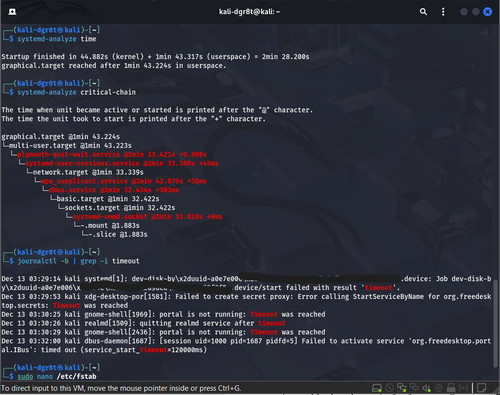Click the VM printer status icon
The height and width of the screenshot is (395, 500).
pyautogui.click(x=451, y=388)
